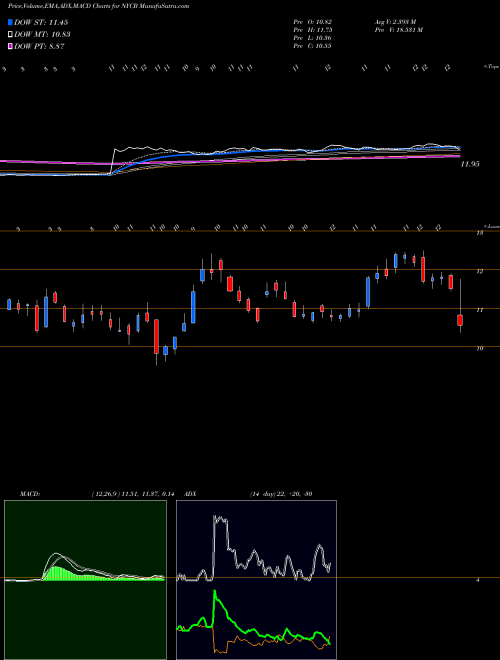Click the blue DOW ST legend swatch
Image resolution: width=500 pixels, height=660 pixels.
pyautogui.click(x=10, y=22)
